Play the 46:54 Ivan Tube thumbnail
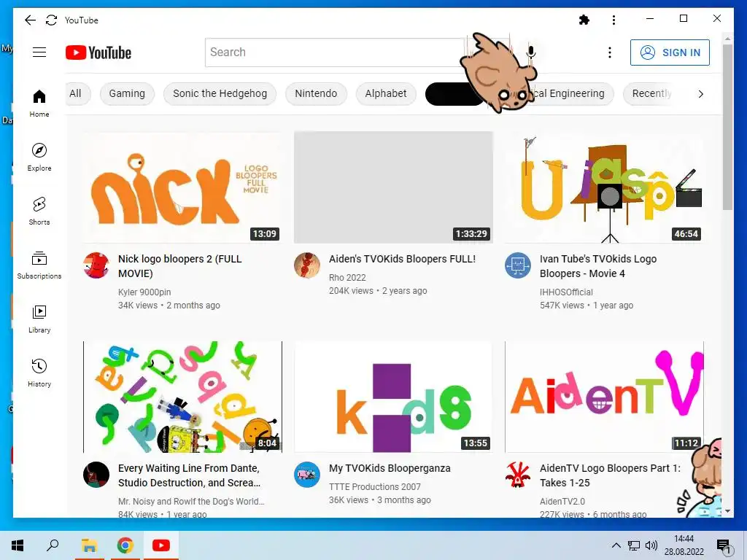The height and width of the screenshot is (560, 747). click(604, 187)
